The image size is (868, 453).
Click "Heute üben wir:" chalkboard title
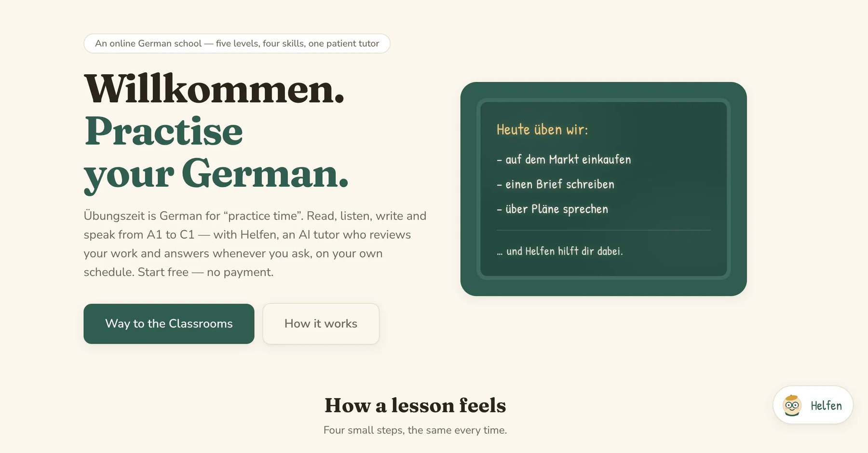(542, 130)
